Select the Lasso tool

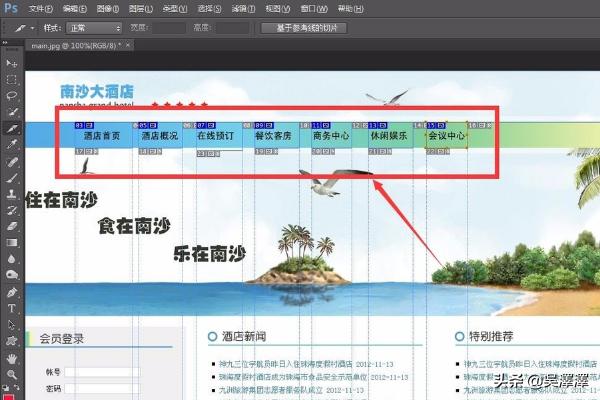[12, 96]
